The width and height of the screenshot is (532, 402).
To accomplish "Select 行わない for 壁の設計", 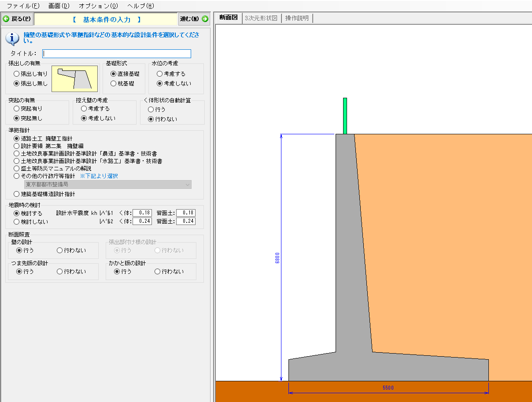I will pos(71,251).
